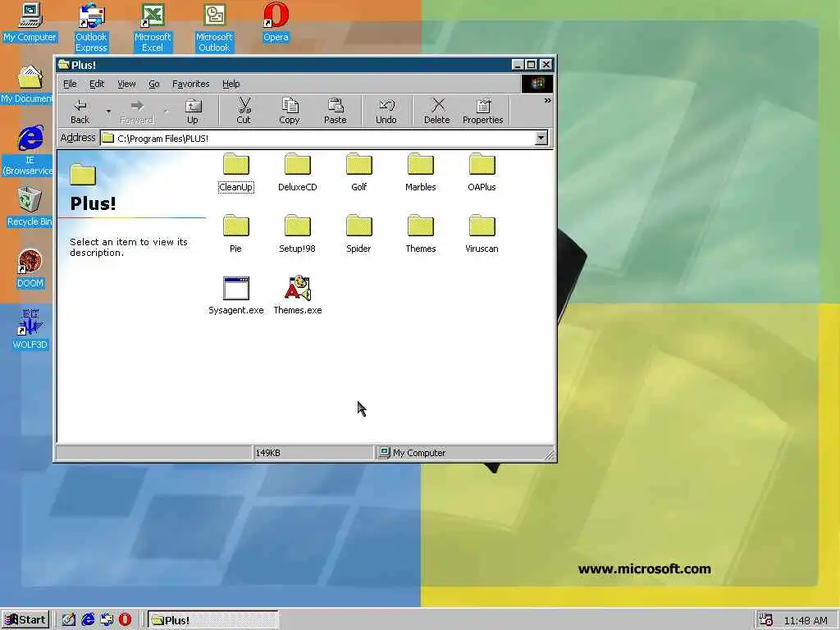Click the Paste clipboard icon
The width and height of the screenshot is (840, 630).
coord(336,106)
